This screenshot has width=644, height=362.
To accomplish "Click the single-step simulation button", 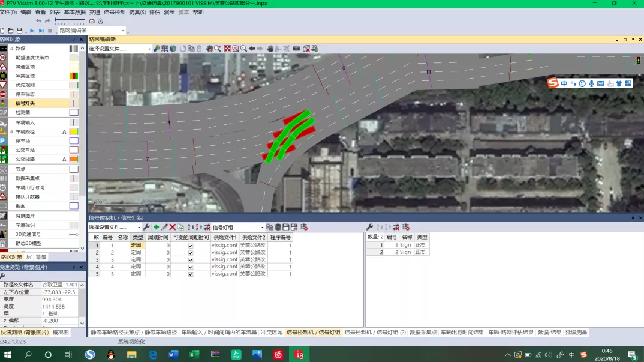I will point(41,31).
